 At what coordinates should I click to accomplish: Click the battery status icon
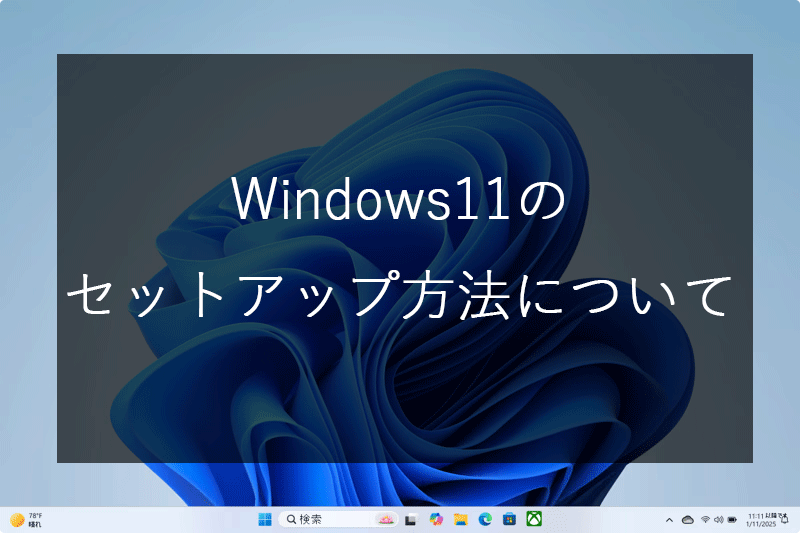click(732, 520)
